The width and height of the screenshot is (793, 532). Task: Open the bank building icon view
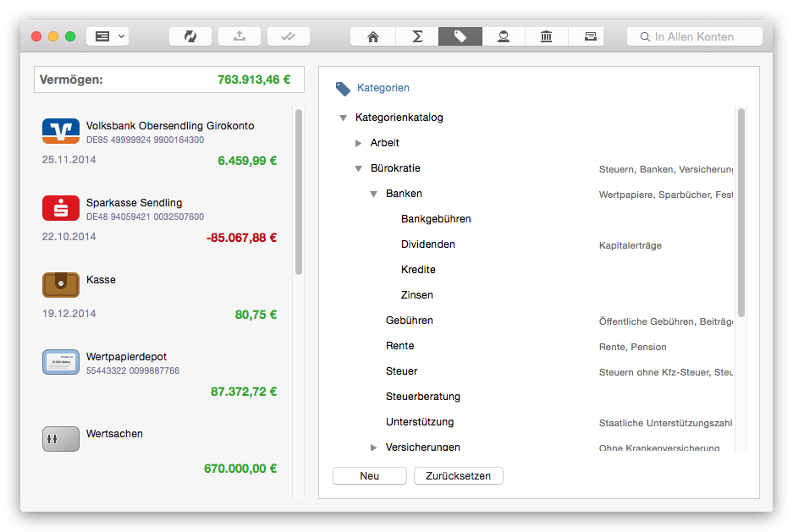[x=547, y=36]
